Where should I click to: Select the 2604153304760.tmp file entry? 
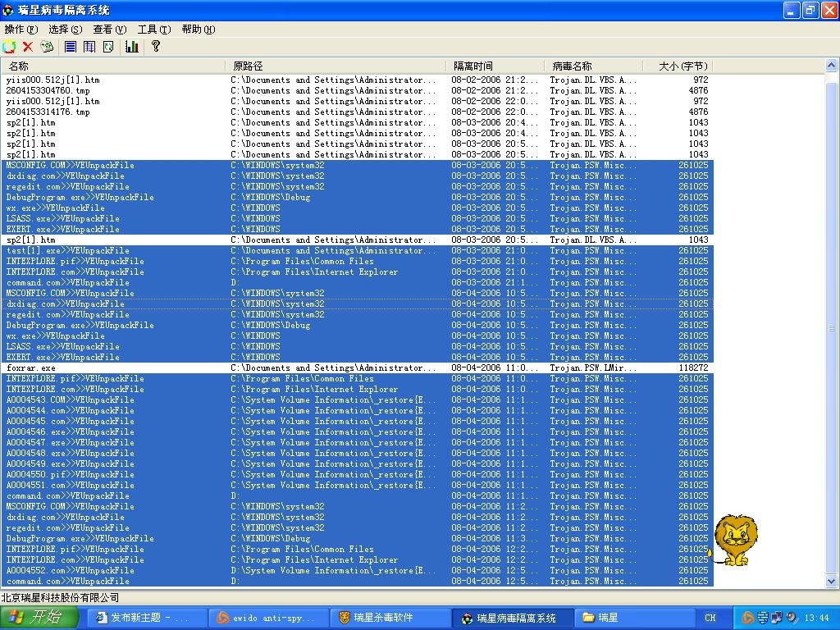coord(48,91)
